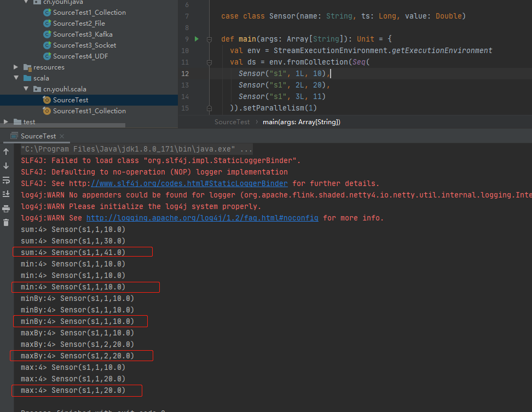Click output line sum:4> Sensor(s1,1,41.0)
532x412 pixels.
[x=73, y=252]
